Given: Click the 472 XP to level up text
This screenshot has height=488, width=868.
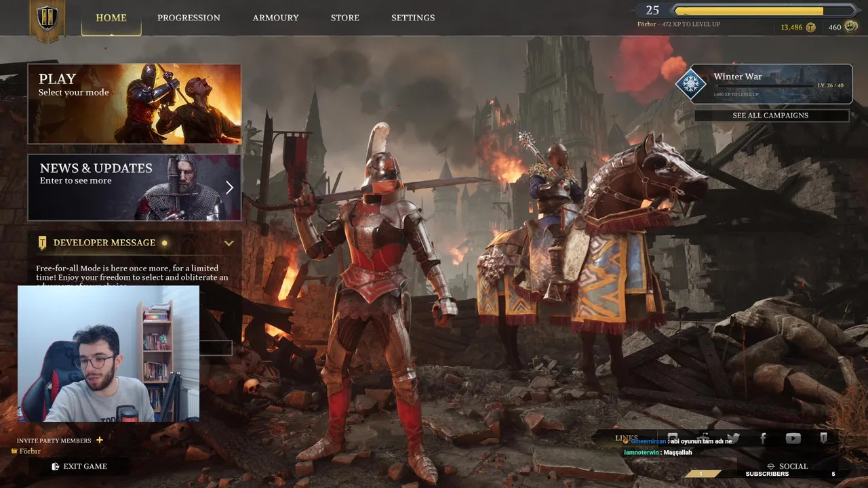Looking at the screenshot, I should [x=691, y=24].
